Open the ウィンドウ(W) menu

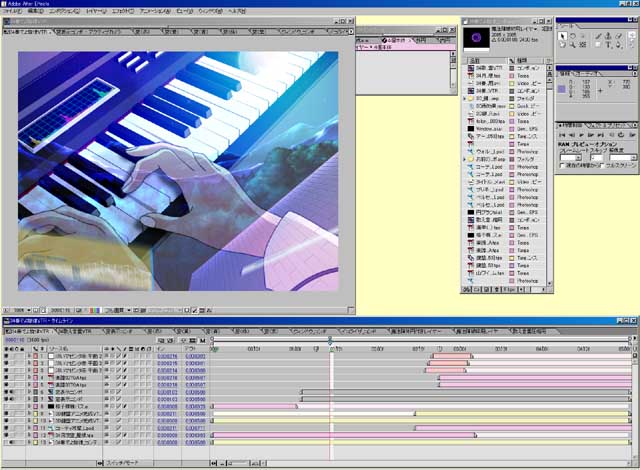coord(210,11)
